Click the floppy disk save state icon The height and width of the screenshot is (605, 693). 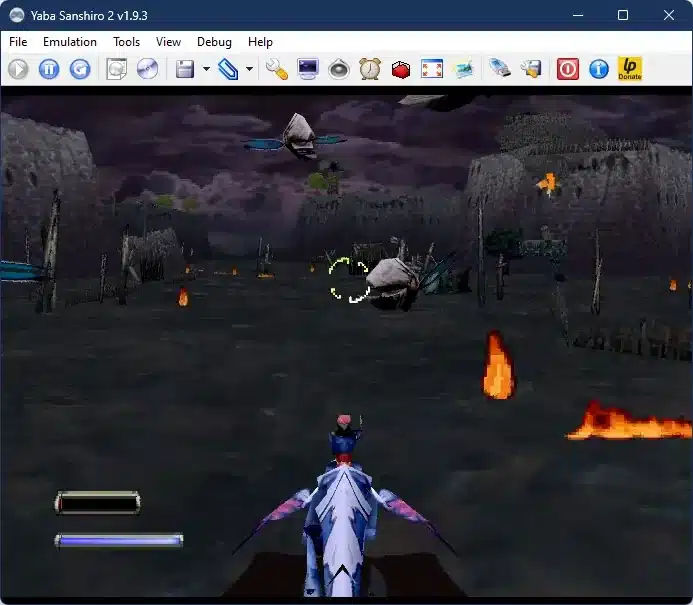[185, 69]
